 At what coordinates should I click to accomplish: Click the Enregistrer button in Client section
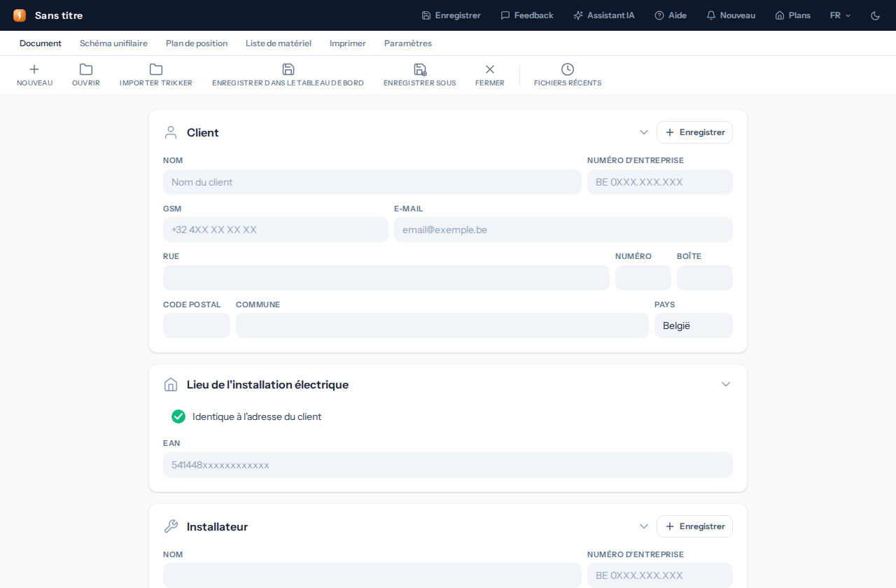[x=694, y=132]
